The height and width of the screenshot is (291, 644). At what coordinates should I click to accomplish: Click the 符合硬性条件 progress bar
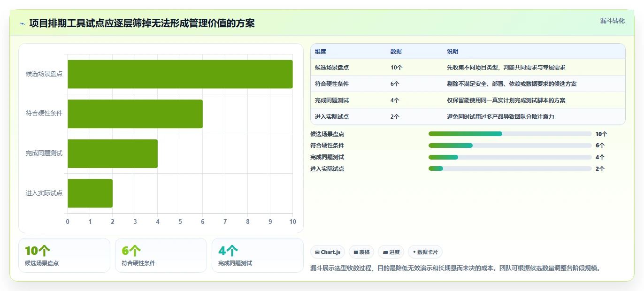510,145
